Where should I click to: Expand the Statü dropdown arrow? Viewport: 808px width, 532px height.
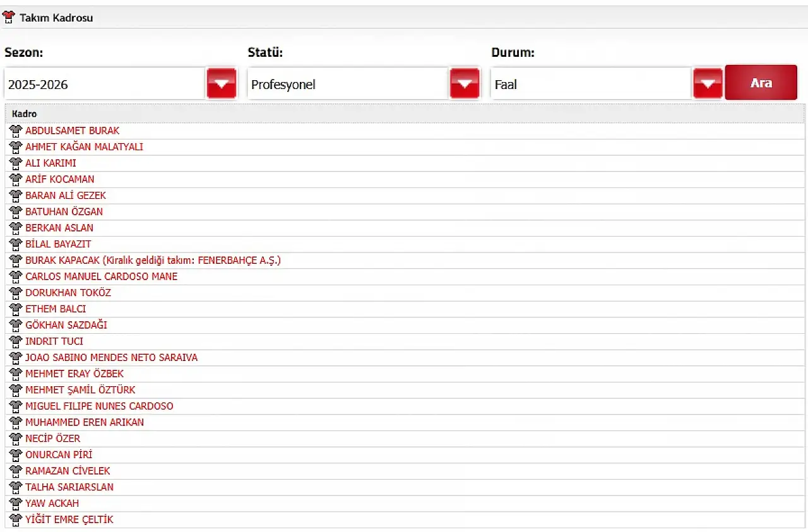465,83
